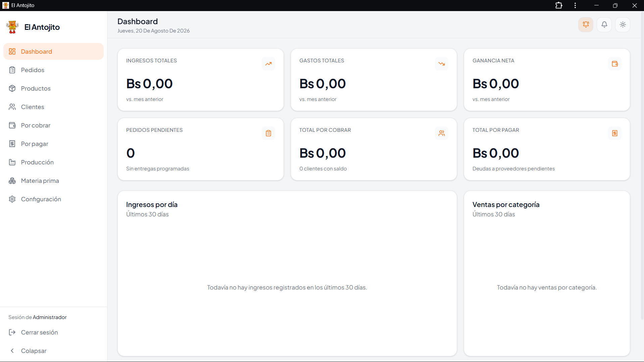
Task: Open the Materia prima page
Action: pos(53,180)
